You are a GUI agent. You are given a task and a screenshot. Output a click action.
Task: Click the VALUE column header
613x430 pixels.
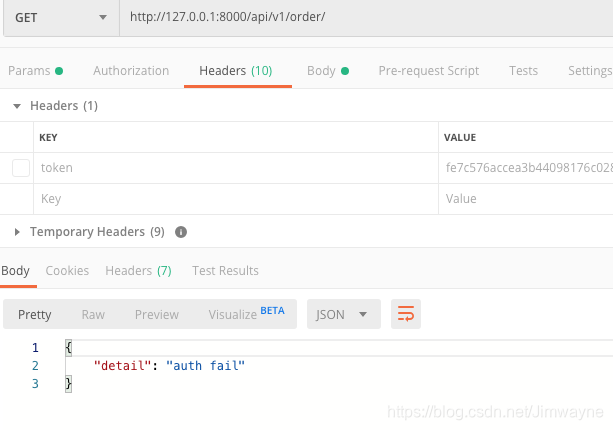tap(460, 138)
